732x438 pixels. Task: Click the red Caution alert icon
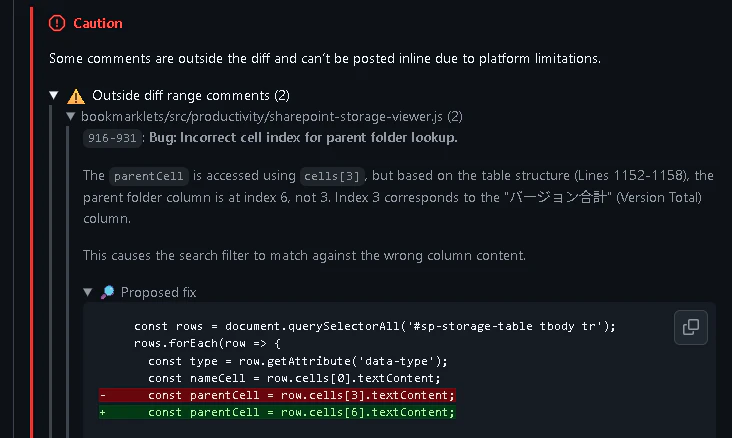57,23
